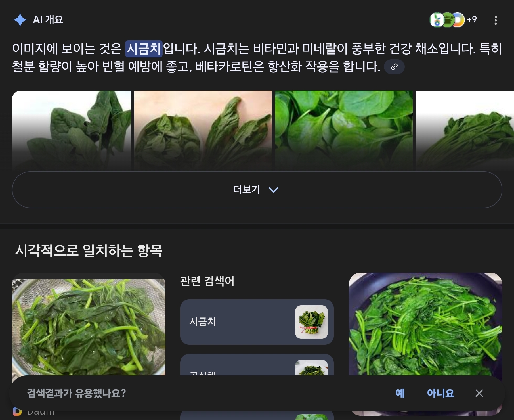Click the Daum logo icon

click(x=17, y=412)
